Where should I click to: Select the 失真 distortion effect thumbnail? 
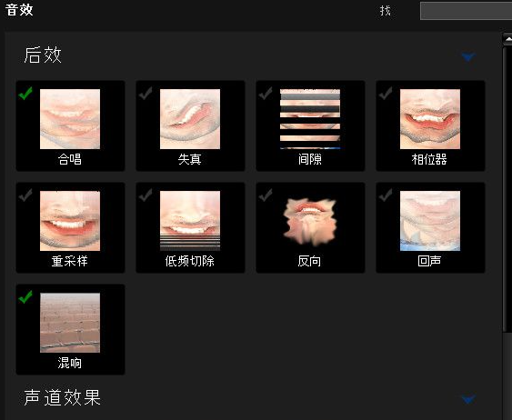coord(190,119)
